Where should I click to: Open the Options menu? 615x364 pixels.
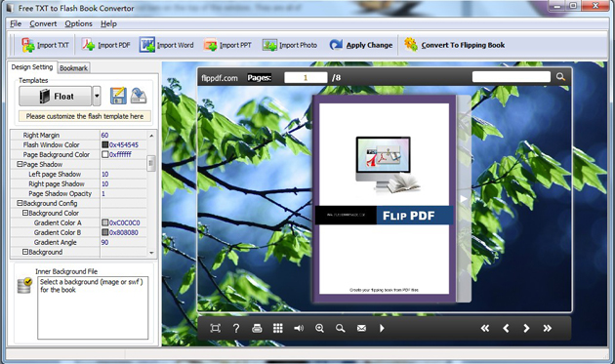(x=78, y=24)
